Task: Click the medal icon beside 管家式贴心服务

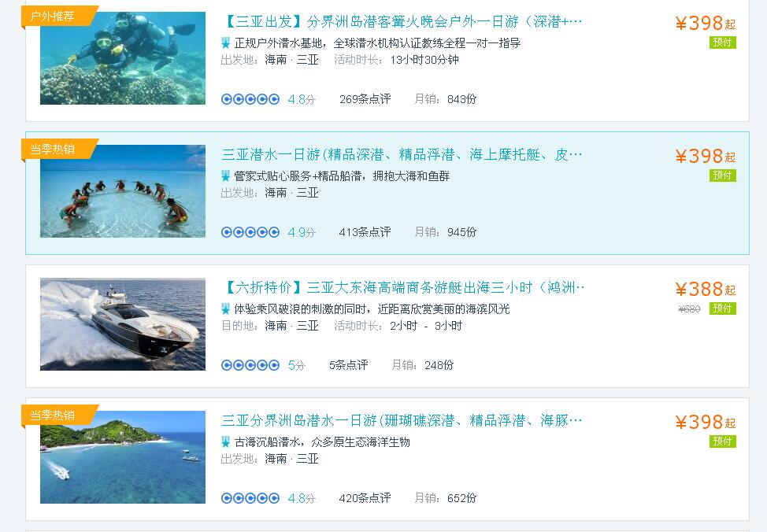Action: [225, 176]
